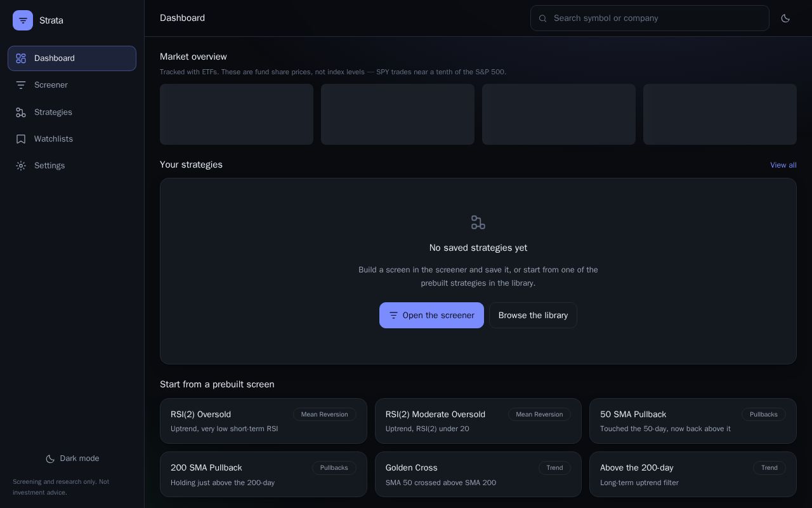Click the Your strategies heading

coord(191,164)
